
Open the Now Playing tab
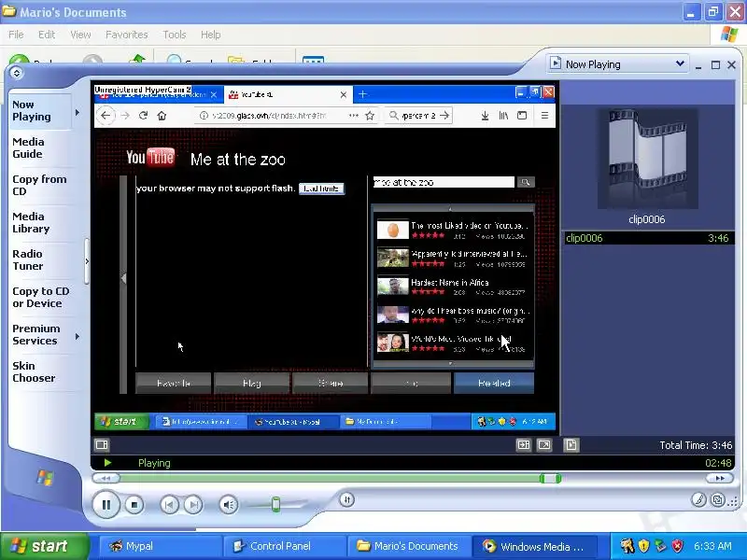click(x=32, y=110)
